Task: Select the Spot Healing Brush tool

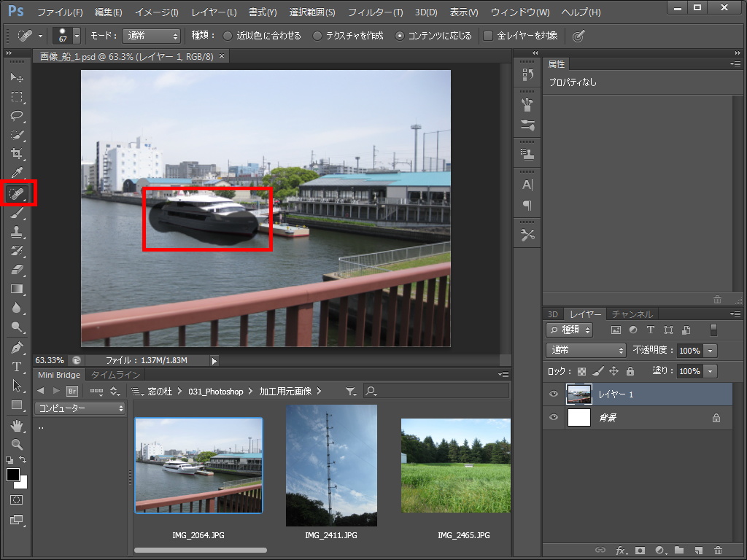Action: [17, 193]
